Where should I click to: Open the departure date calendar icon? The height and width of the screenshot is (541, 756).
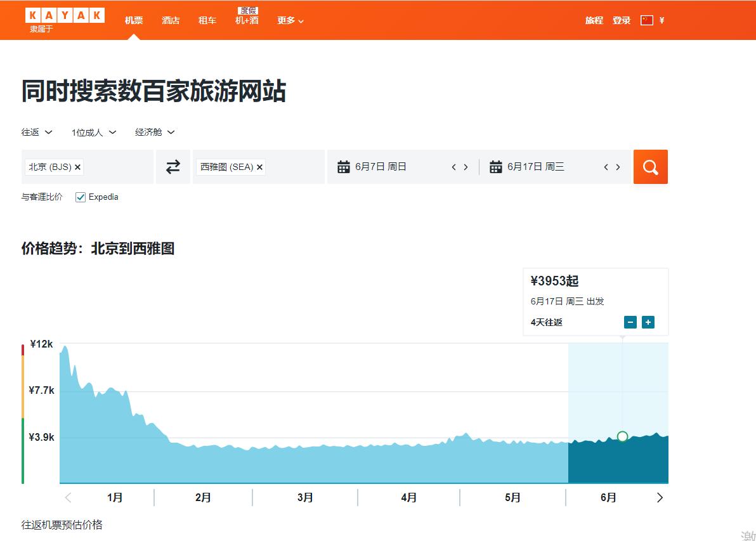(344, 166)
